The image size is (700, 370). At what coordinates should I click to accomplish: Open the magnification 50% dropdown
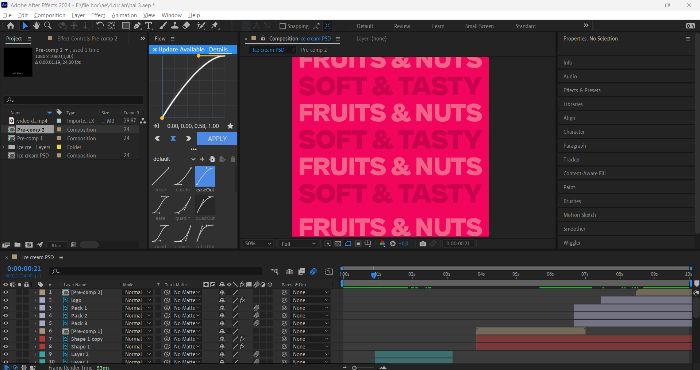(x=258, y=244)
